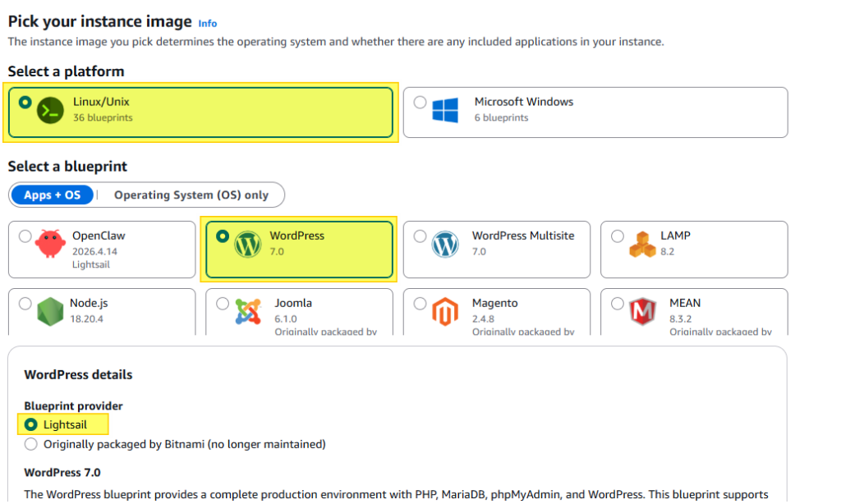The width and height of the screenshot is (841, 504).
Task: Click the '6 blueprints' text
Action: (x=501, y=117)
